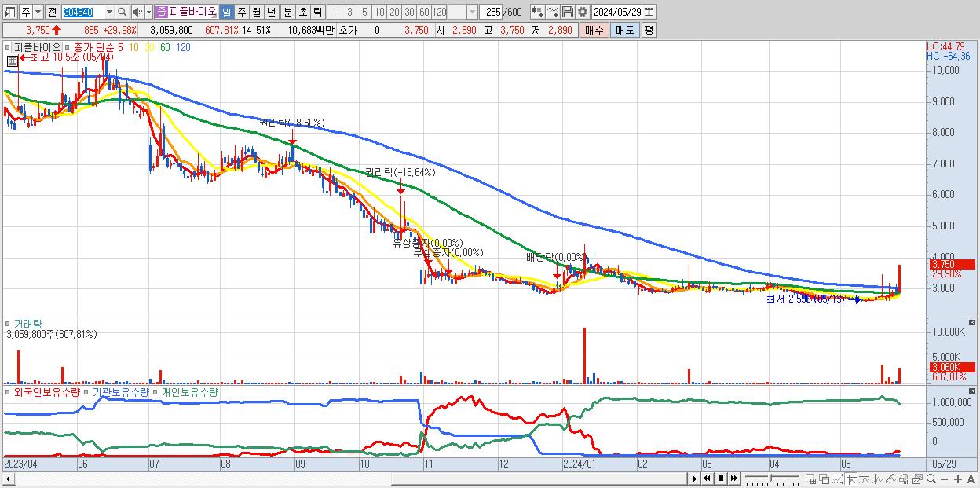
Task: Open the calendar date picker icon
Action: [x=649, y=12]
